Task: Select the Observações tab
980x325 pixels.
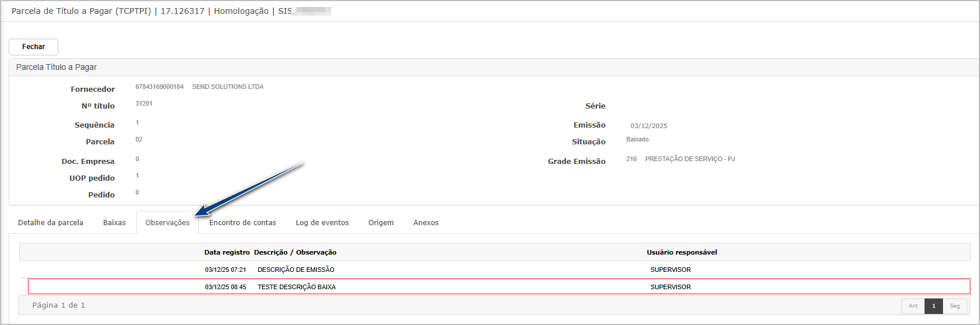Action: point(168,223)
